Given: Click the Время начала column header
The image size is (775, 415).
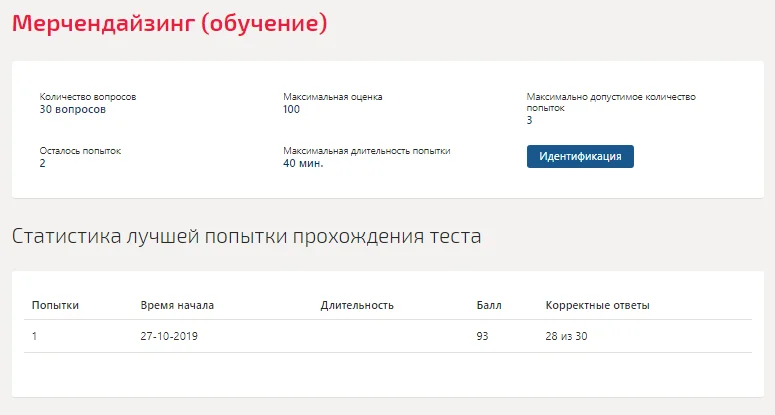Looking at the screenshot, I should [x=177, y=305].
